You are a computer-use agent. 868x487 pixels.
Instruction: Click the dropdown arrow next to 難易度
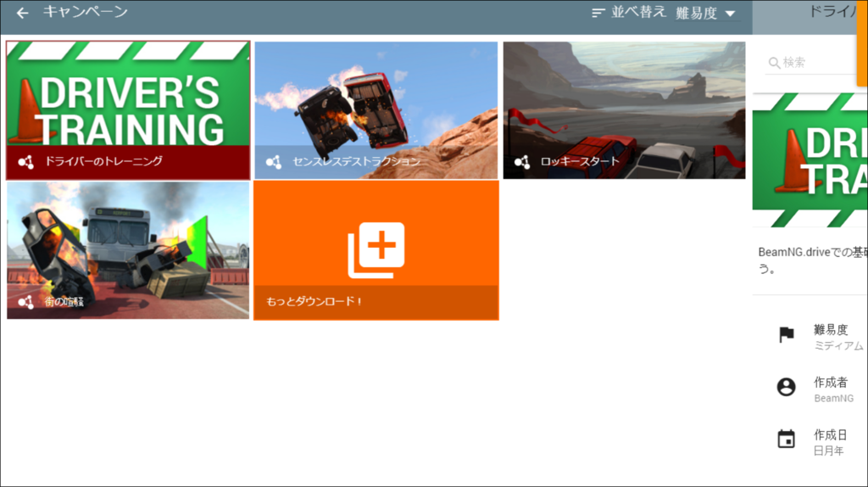click(730, 14)
